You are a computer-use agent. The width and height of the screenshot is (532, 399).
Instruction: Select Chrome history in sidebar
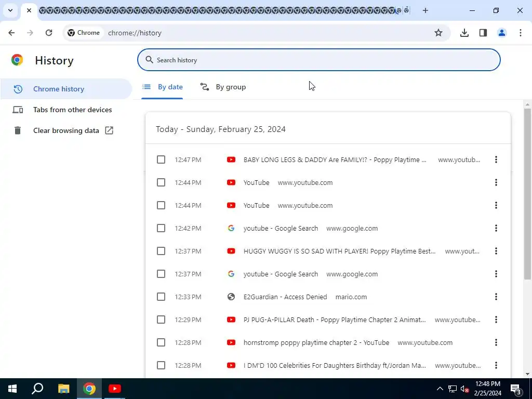pyautogui.click(x=66, y=89)
